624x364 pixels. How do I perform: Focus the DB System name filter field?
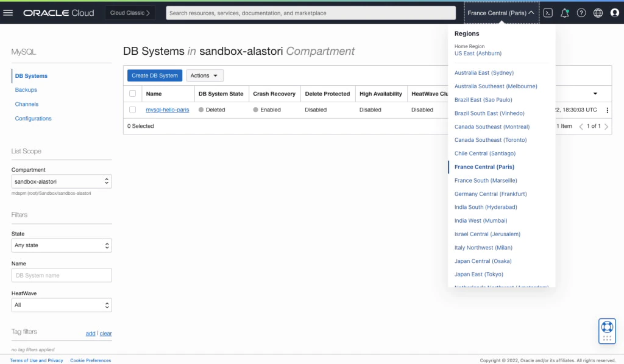(x=62, y=275)
